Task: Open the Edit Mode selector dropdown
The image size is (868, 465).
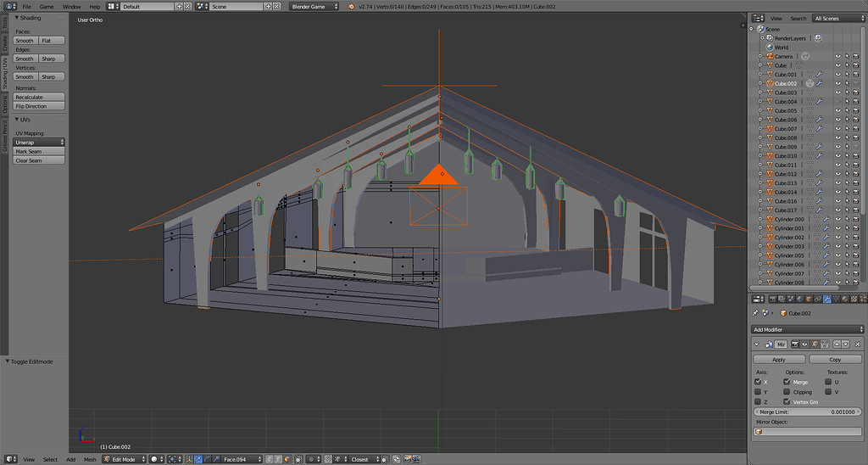Action: [x=125, y=459]
